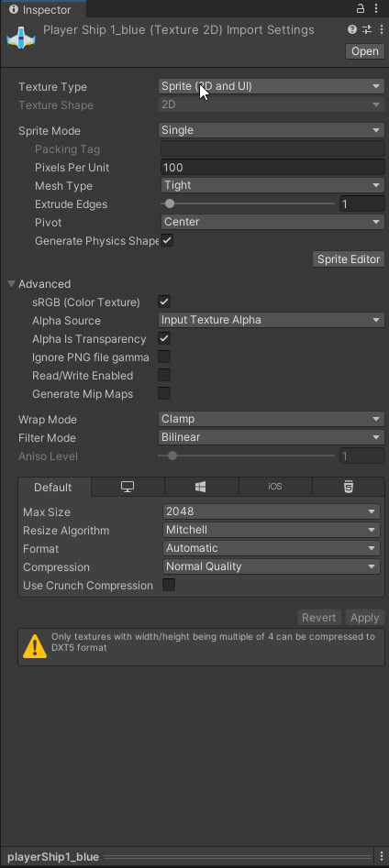Image resolution: width=389 pixels, height=868 pixels.
Task: Open the help reference icon
Action: pyautogui.click(x=352, y=29)
